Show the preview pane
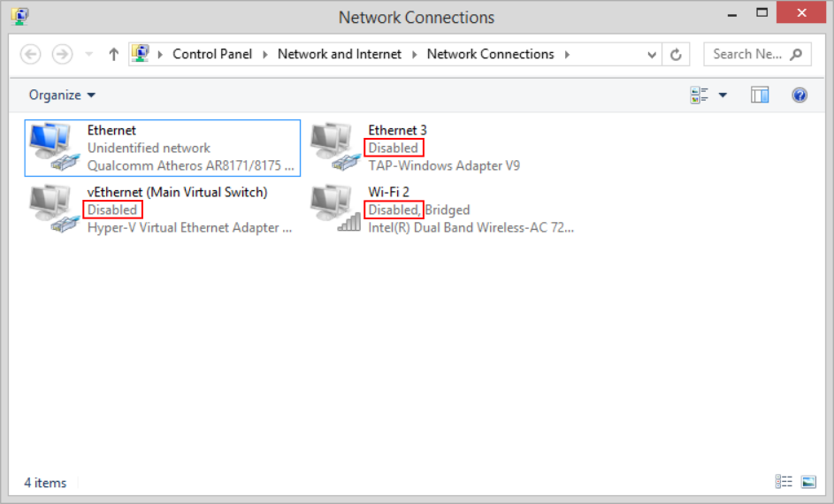Viewport: 834px width, 504px height. (x=760, y=95)
